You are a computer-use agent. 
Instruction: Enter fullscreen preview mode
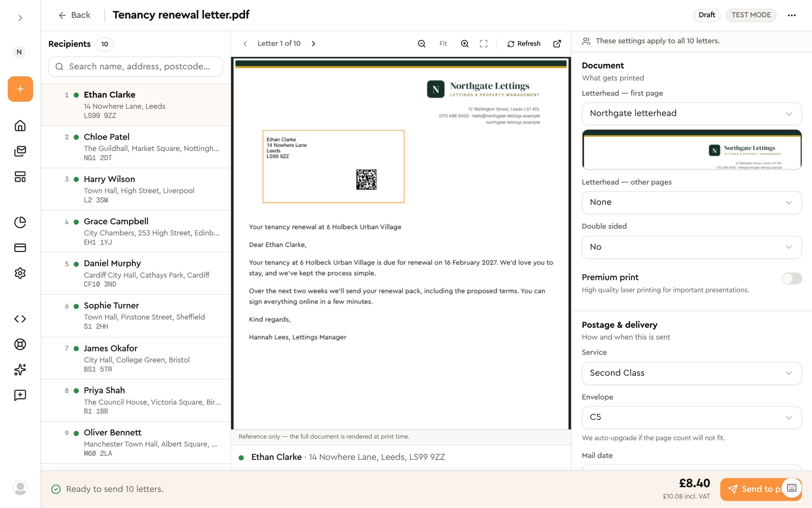tap(484, 44)
